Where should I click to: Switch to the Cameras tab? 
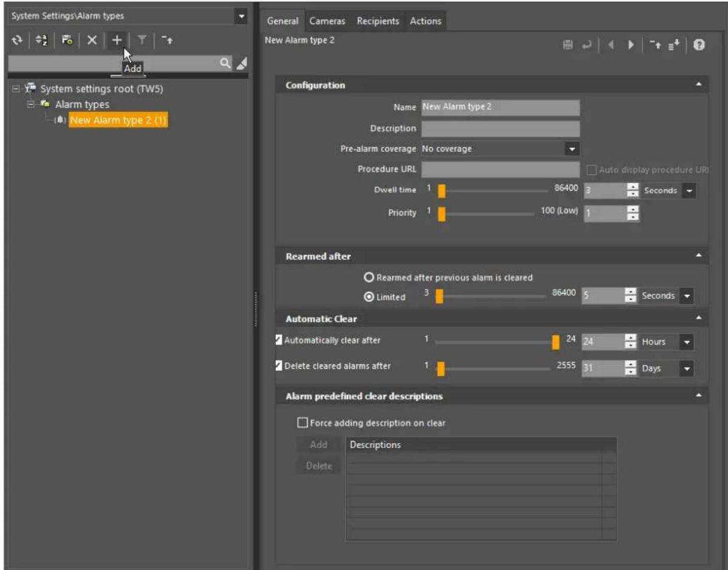pos(327,21)
